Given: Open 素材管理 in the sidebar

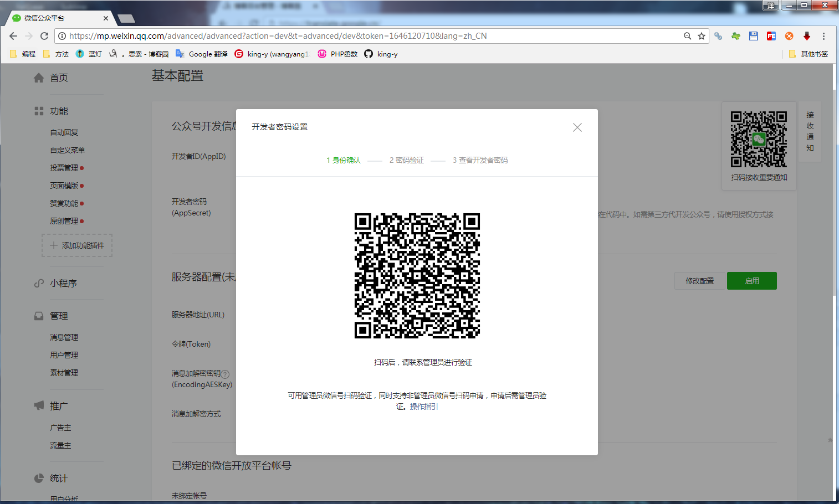Looking at the screenshot, I should pos(64,373).
